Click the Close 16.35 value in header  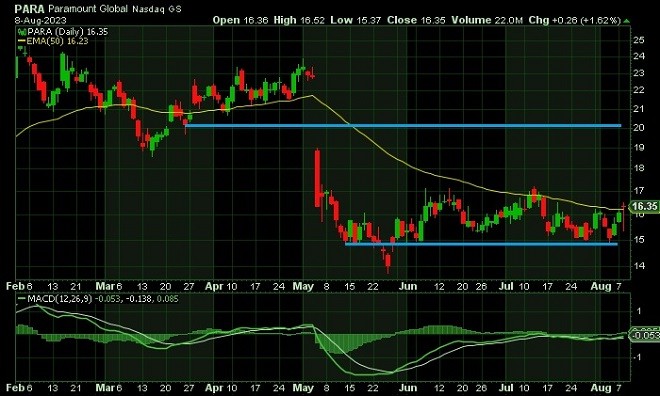pos(416,20)
